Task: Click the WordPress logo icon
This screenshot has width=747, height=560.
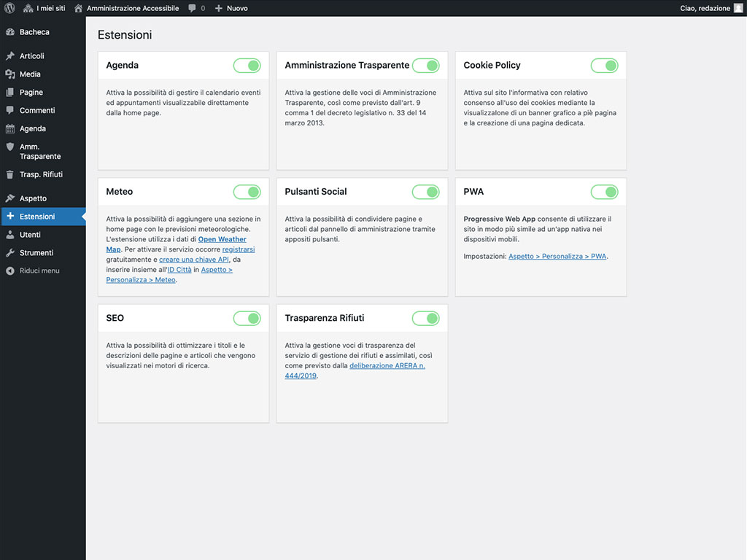Action: (9, 8)
